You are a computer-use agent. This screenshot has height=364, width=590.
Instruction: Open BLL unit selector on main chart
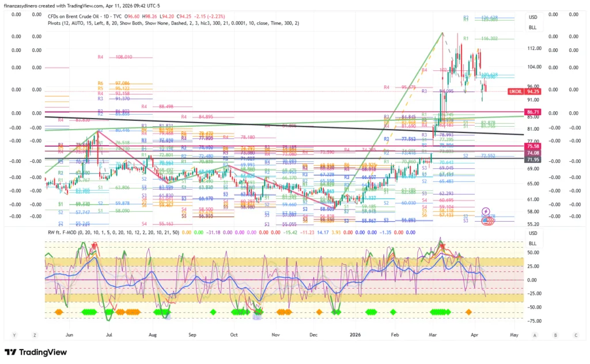point(532,26)
